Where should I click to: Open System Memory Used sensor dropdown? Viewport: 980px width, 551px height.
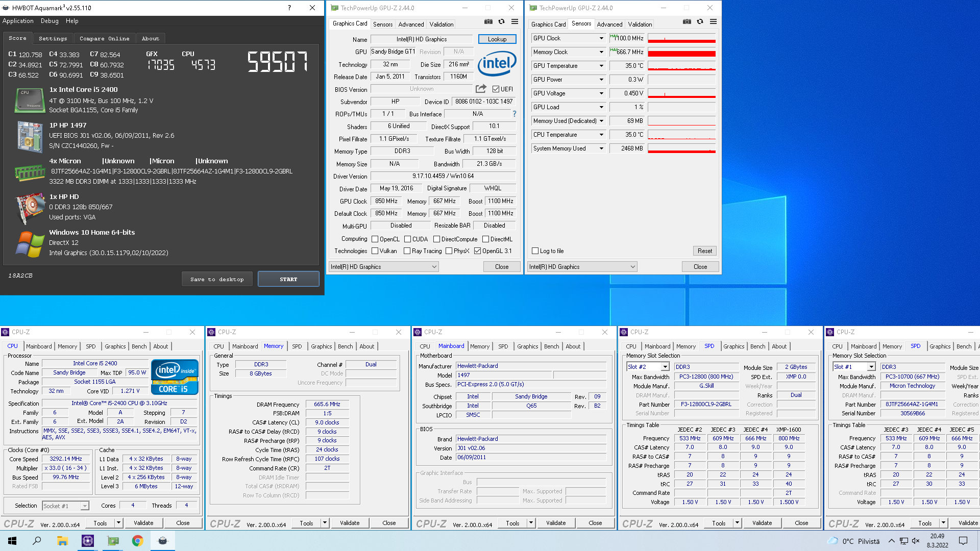[601, 148]
